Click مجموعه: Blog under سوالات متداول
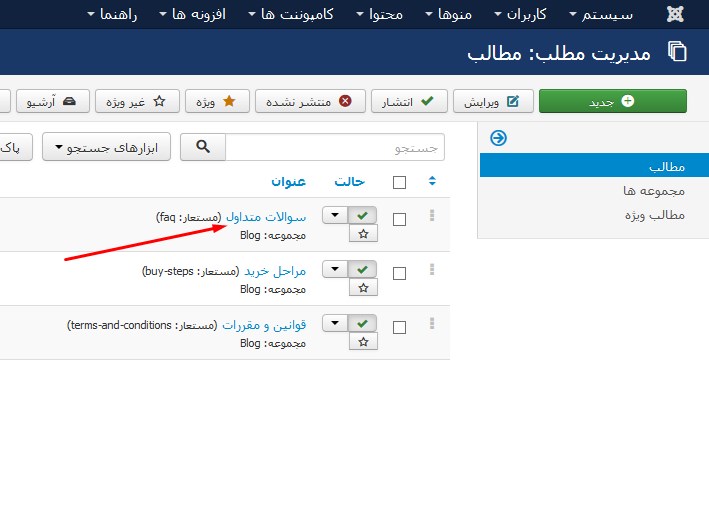 tap(273, 236)
